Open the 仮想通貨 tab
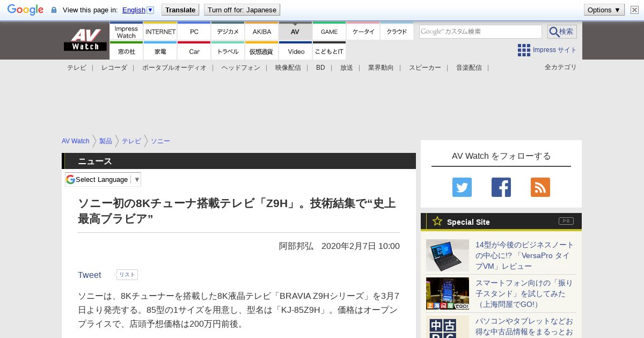The width and height of the screenshot is (644, 338). pyautogui.click(x=262, y=51)
